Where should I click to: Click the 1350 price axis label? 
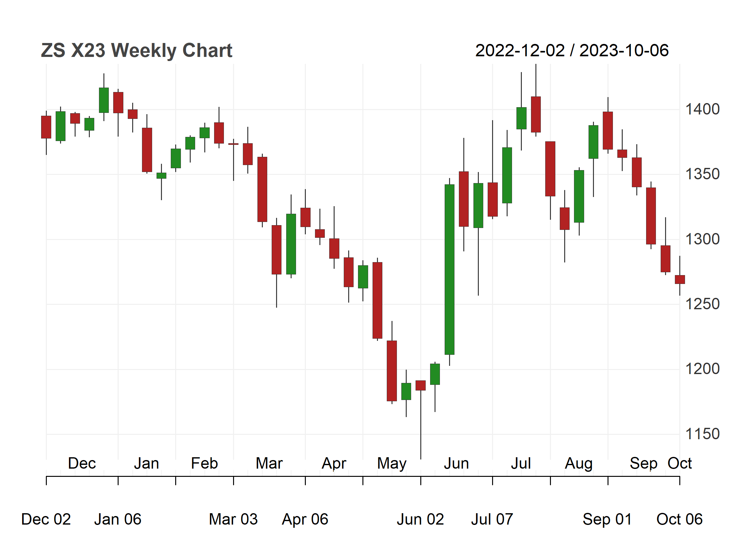[x=702, y=174]
